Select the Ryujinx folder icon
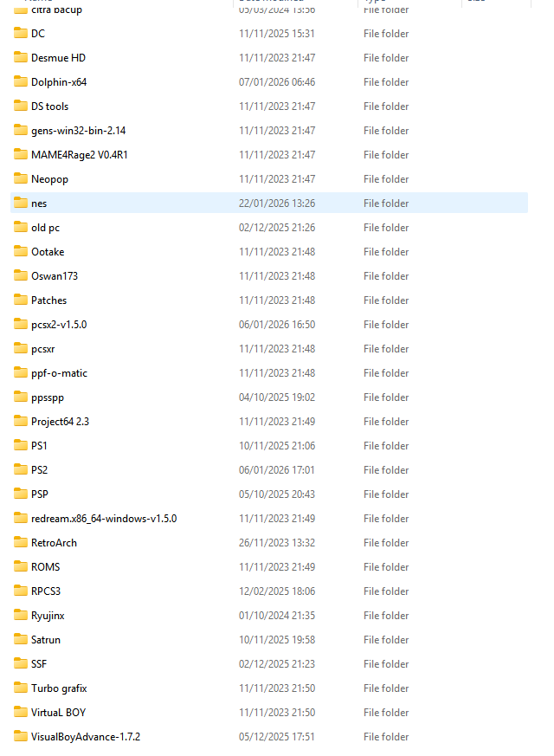The width and height of the screenshot is (554, 756). [x=21, y=615]
